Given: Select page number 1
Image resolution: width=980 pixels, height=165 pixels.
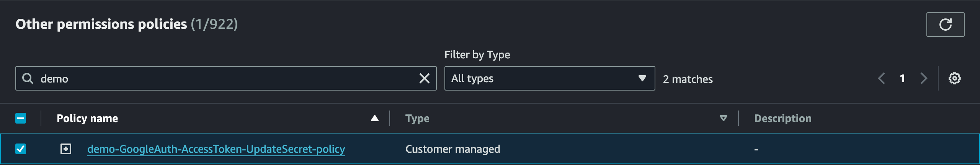Looking at the screenshot, I should pos(902,78).
